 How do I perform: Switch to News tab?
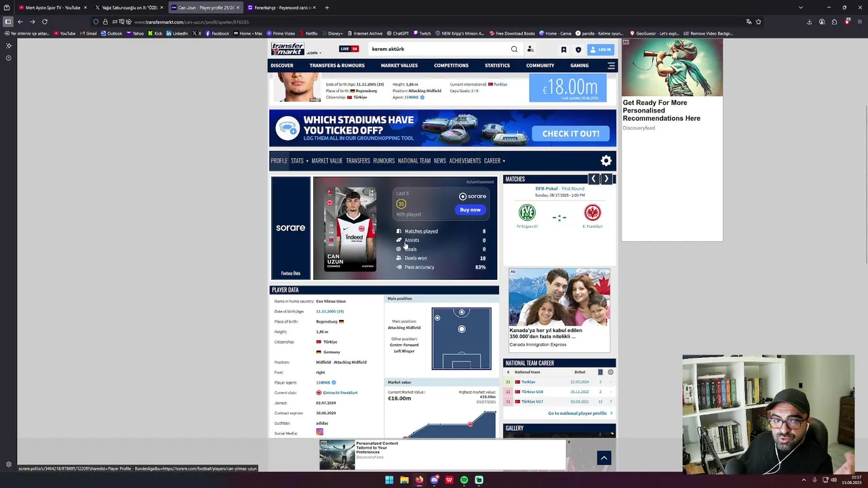click(440, 161)
